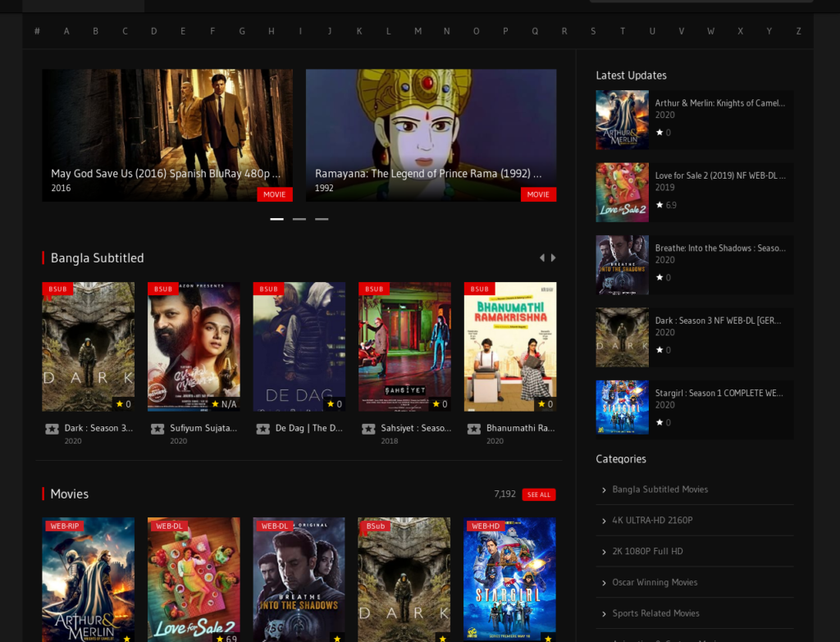Open Love for Sale 2 (2019) NF WEB-DL title

(720, 175)
